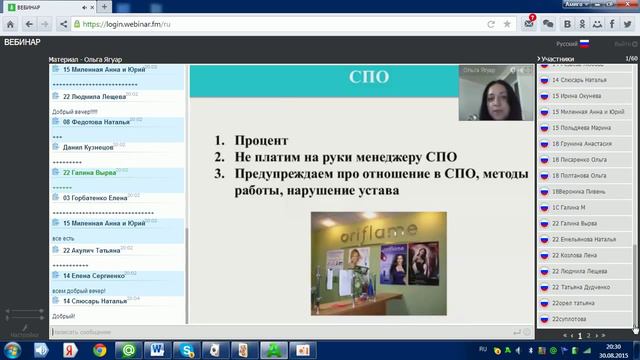Bookmark the page with the star icon

(507, 24)
